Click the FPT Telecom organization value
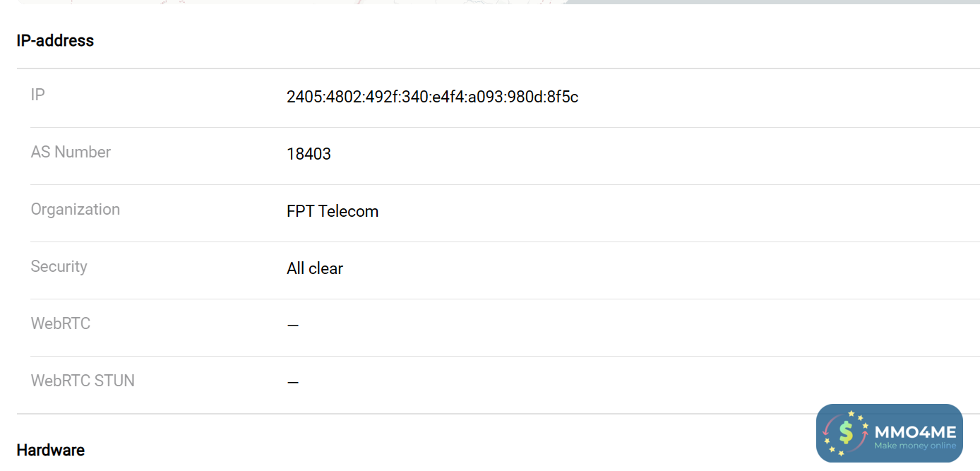The width and height of the screenshot is (980, 471). pos(333,211)
